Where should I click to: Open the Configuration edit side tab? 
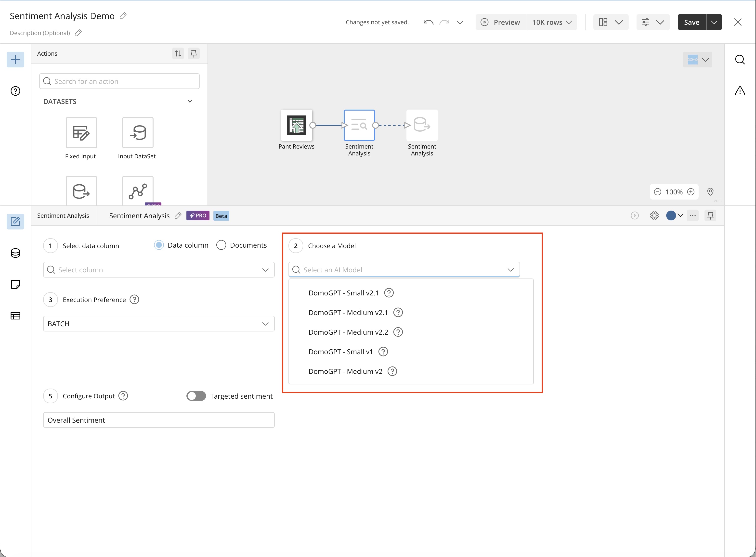pyautogui.click(x=15, y=222)
